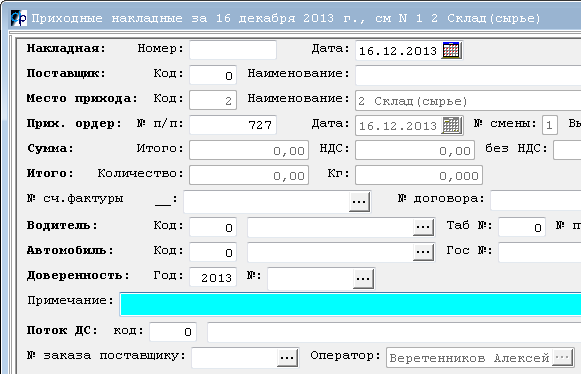Click the cyan Примечание note field

click(350, 304)
